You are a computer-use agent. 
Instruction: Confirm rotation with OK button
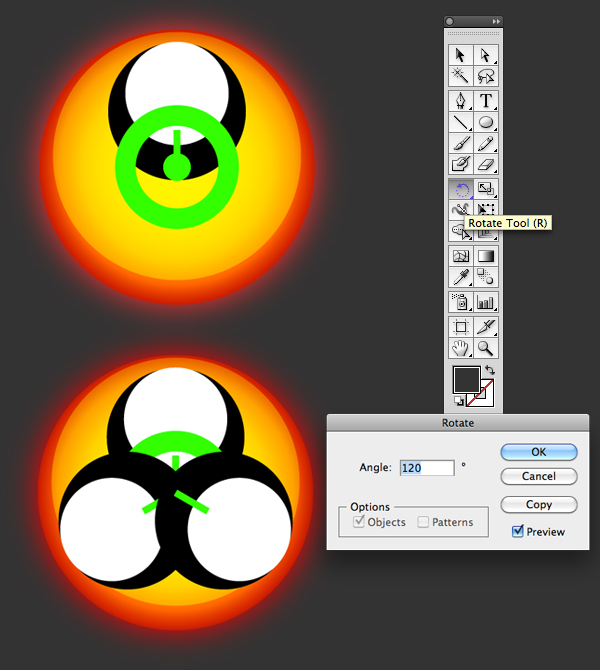(538, 452)
